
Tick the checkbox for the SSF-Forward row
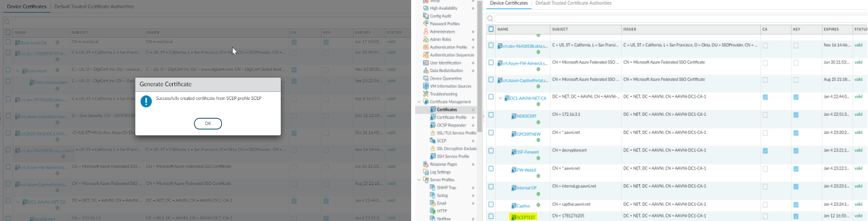click(x=491, y=151)
